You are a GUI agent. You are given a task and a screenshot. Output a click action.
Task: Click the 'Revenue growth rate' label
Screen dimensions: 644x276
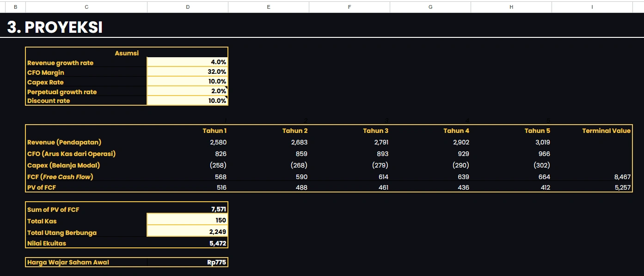(x=60, y=63)
